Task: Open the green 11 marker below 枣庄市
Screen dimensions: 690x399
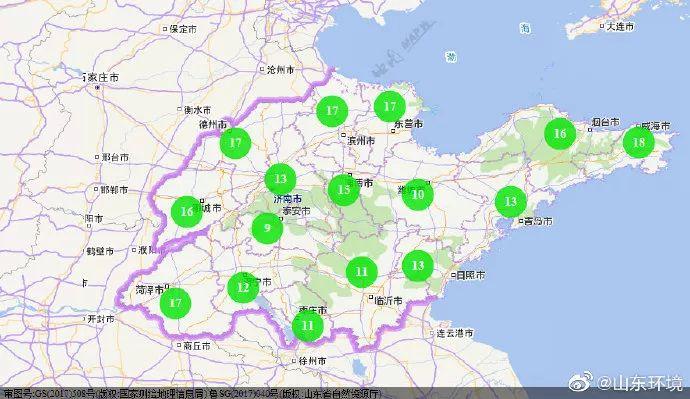Action: click(308, 326)
